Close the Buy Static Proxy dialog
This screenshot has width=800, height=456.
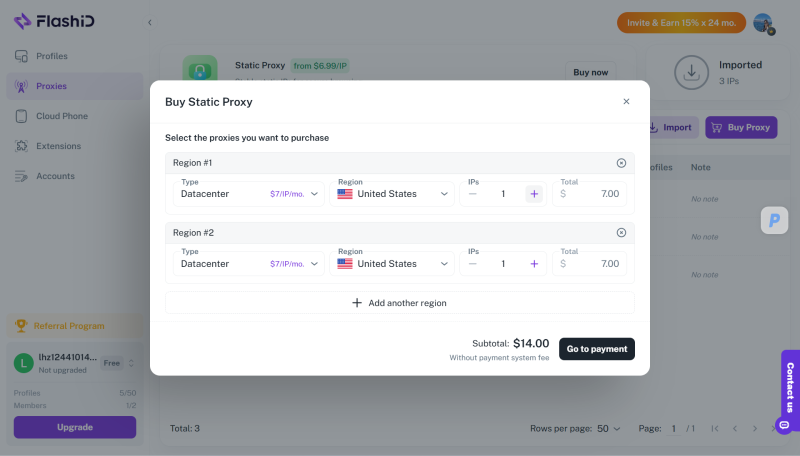tap(626, 101)
